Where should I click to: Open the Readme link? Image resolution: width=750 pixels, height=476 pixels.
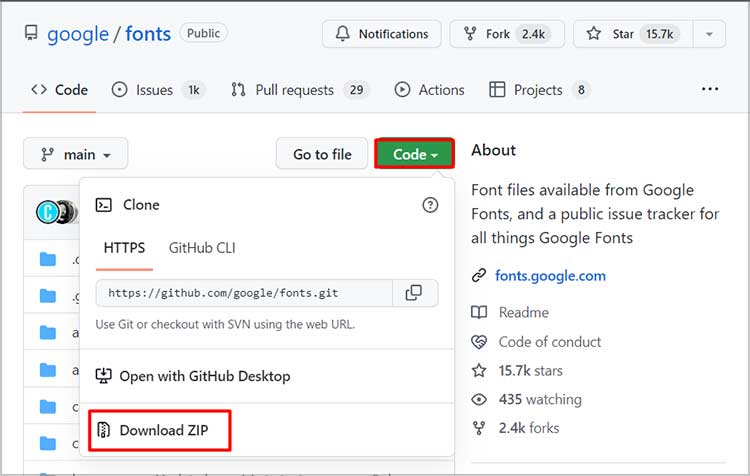pos(524,312)
